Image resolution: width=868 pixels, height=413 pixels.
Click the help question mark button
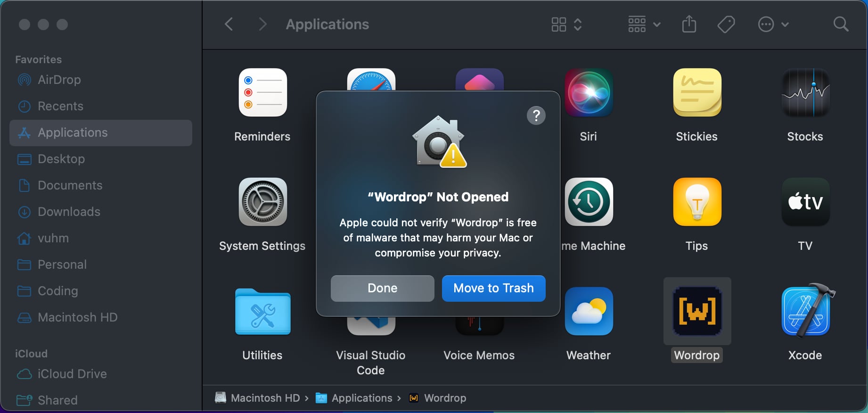point(536,116)
